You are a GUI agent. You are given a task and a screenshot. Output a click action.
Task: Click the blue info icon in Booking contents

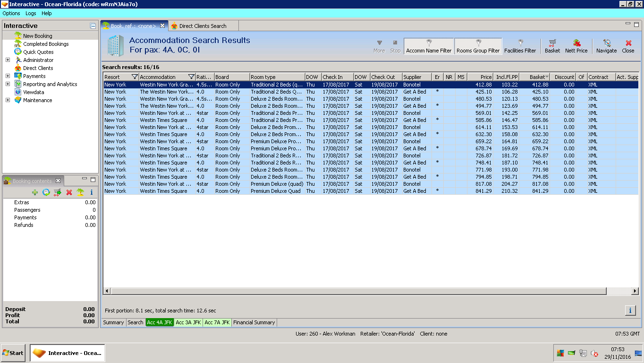[92, 192]
